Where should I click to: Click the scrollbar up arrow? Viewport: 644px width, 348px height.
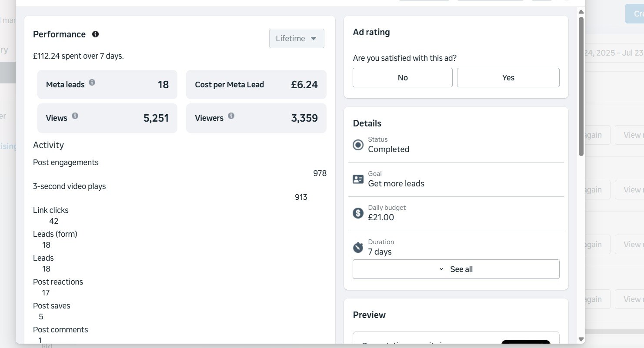(x=581, y=11)
